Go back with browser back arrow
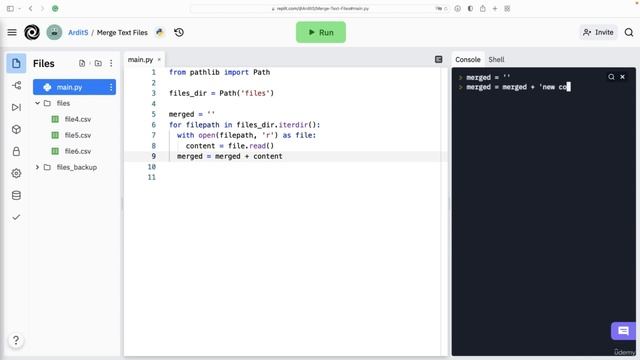The image size is (640, 360). (x=31, y=9)
